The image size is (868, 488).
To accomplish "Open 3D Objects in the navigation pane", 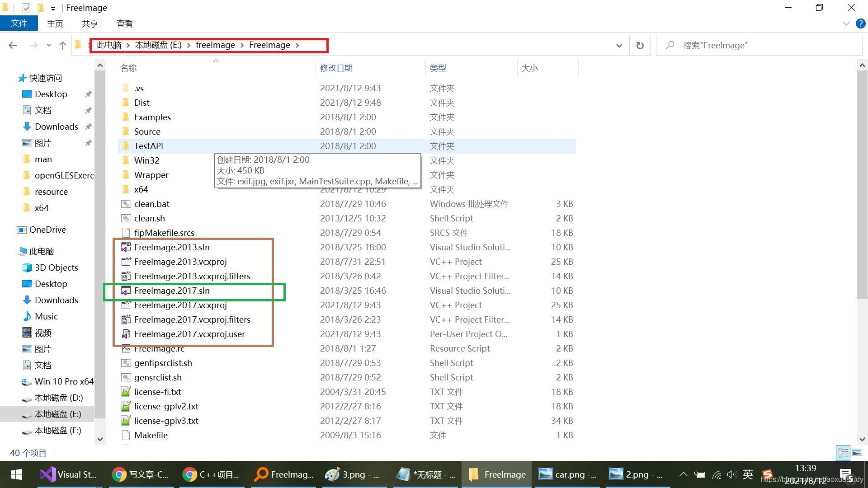I will [56, 267].
